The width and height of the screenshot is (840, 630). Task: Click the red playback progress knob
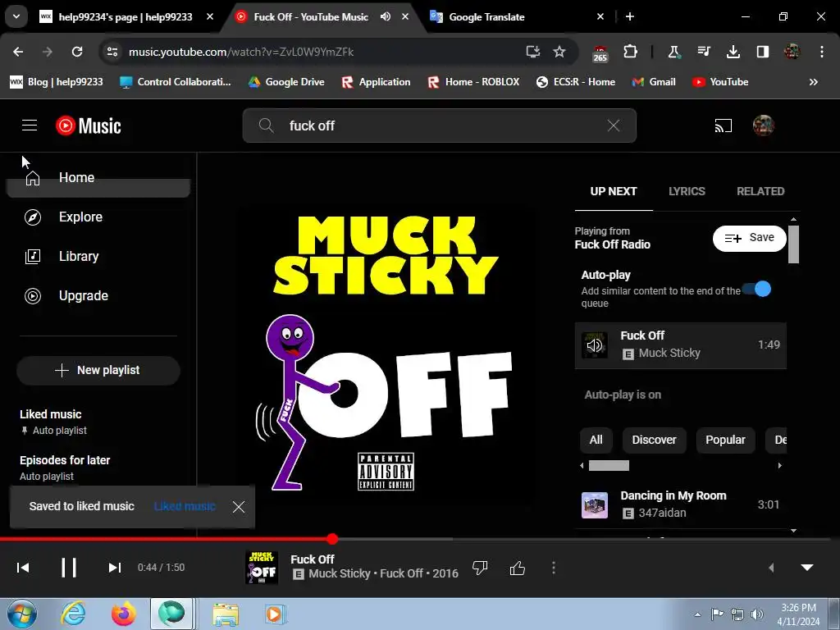click(x=332, y=539)
